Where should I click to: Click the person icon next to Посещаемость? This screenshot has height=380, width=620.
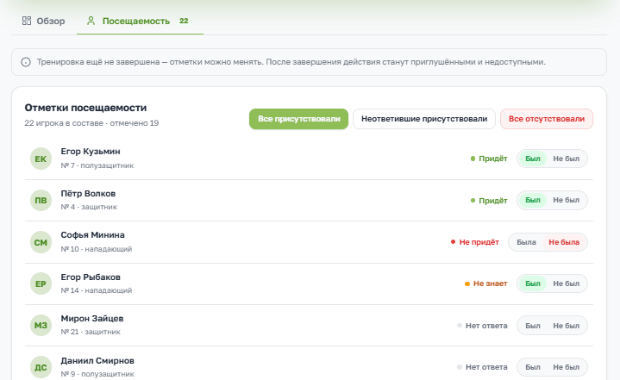click(x=91, y=21)
